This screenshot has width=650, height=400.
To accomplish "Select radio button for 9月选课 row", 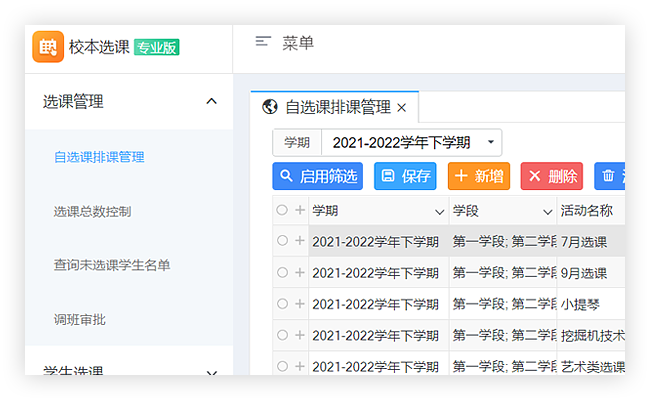I will 282,272.
